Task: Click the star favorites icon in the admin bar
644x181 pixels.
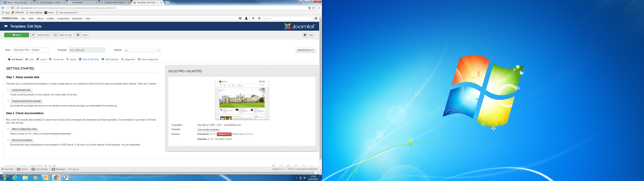Action: pos(253,18)
